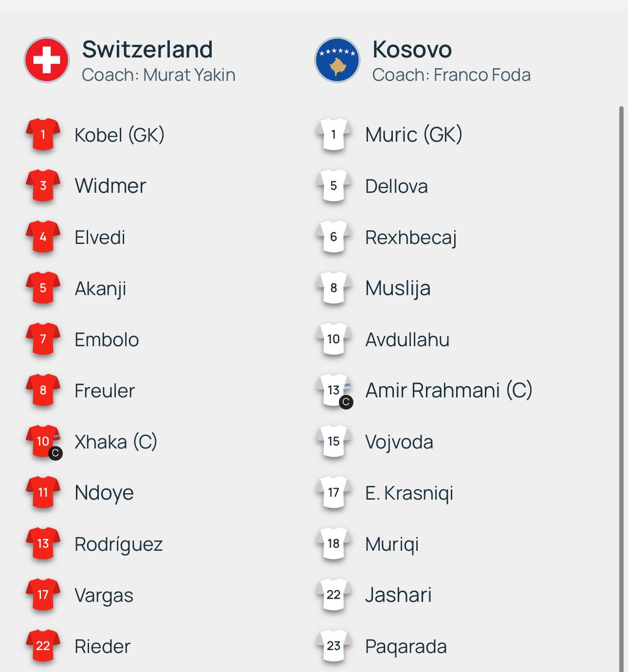This screenshot has width=628, height=672.
Task: Open the Kosovo team heading
Action: pyautogui.click(x=412, y=49)
